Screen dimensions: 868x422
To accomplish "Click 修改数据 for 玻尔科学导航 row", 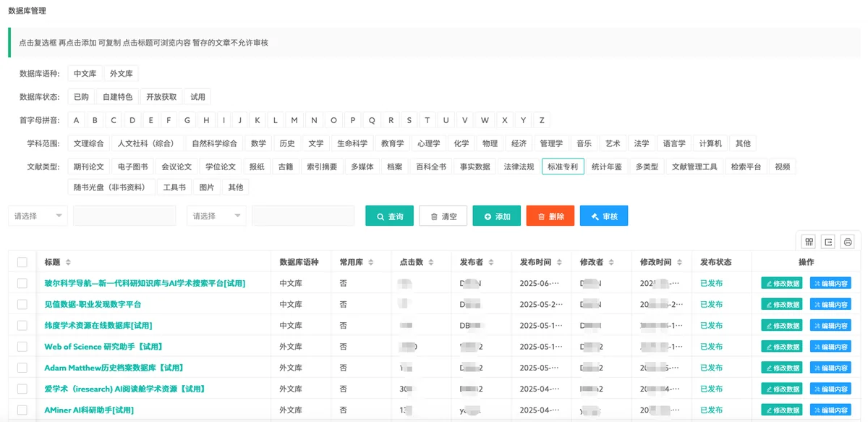I will tap(781, 283).
